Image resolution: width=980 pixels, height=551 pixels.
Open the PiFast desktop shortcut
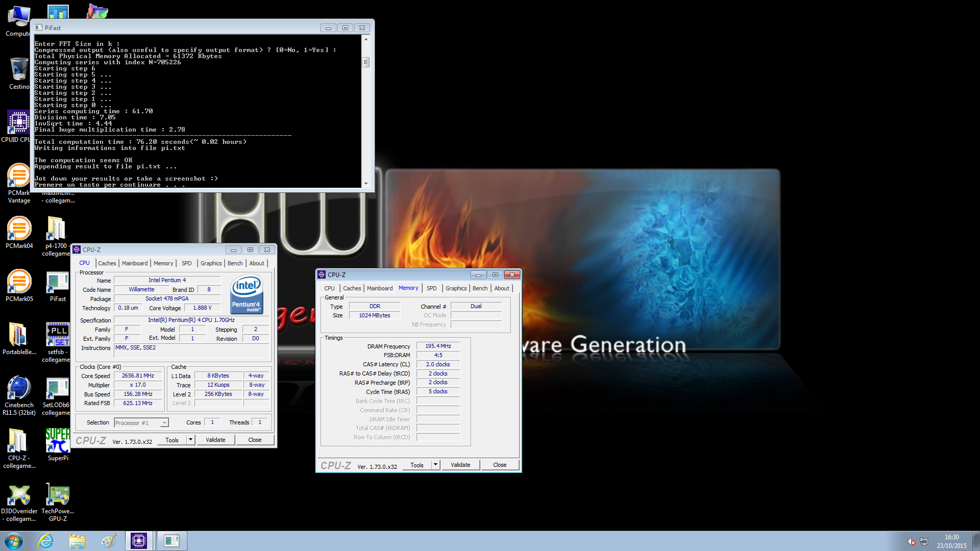tap(58, 286)
